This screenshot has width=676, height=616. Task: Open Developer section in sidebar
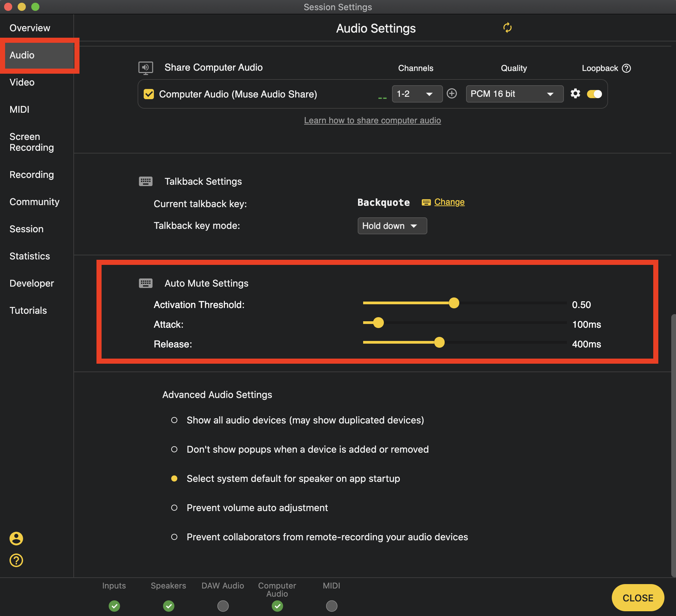pyautogui.click(x=32, y=283)
